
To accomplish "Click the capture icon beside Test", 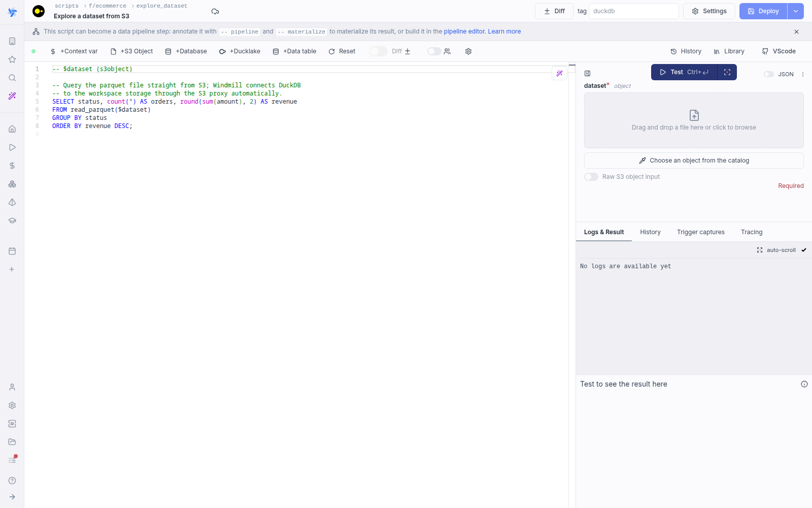I will click(x=727, y=72).
